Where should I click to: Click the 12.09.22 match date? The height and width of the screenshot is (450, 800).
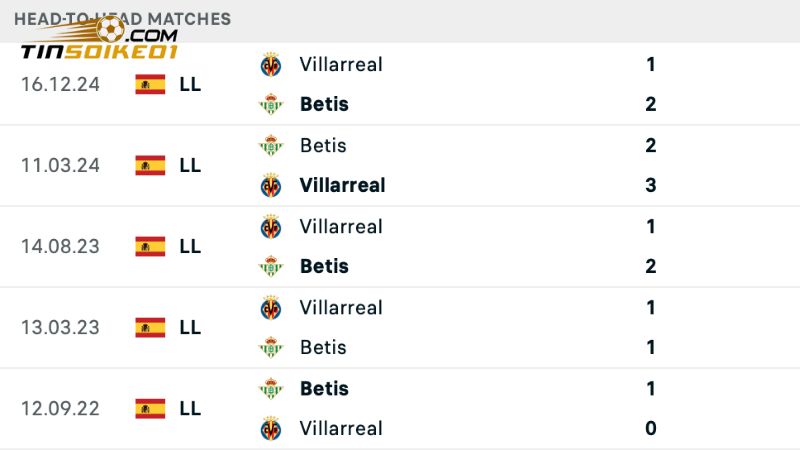coord(60,408)
